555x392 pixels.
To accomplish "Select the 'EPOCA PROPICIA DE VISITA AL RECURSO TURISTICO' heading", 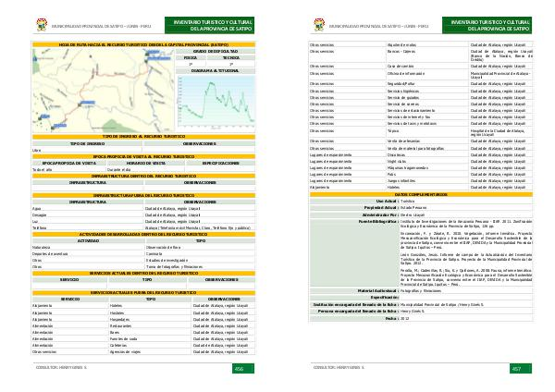I will pos(143,156).
